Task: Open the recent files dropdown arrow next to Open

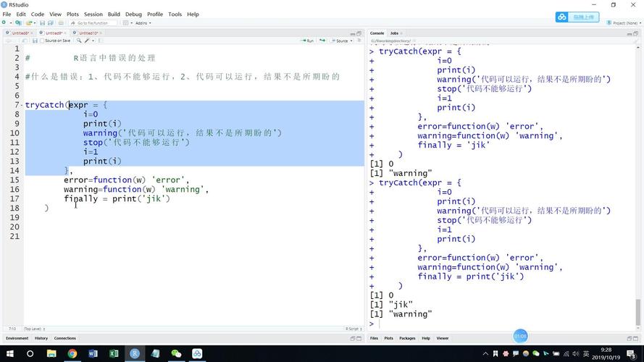Action: tap(35, 23)
